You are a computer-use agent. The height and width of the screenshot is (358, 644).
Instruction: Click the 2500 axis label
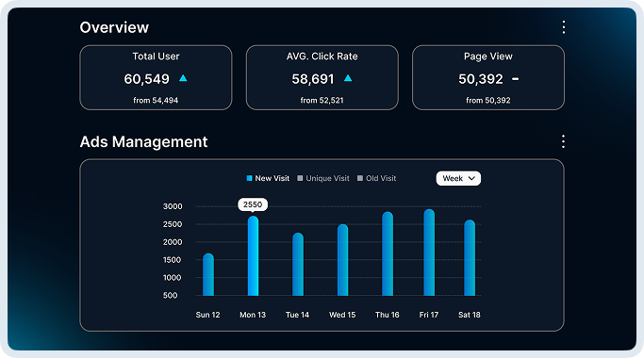pos(173,224)
